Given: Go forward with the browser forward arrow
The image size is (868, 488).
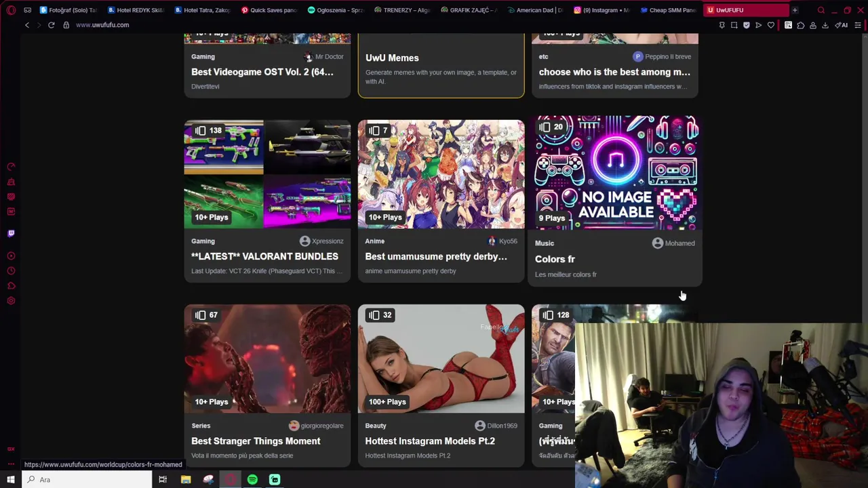Looking at the screenshot, I should pos(39,25).
